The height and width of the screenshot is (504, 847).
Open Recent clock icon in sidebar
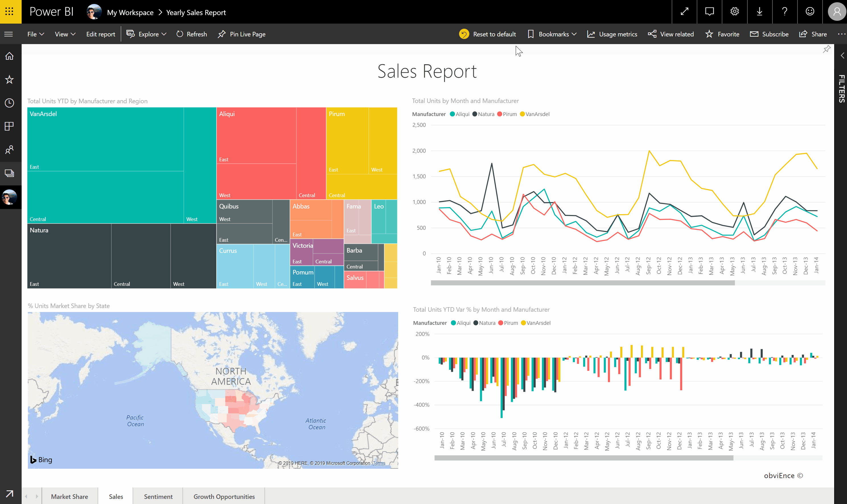(x=9, y=103)
